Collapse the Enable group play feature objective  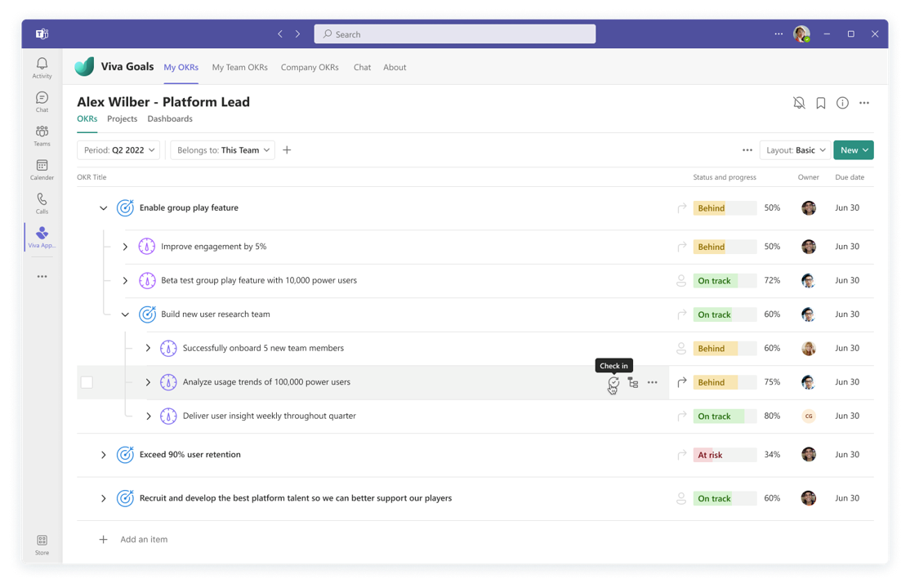point(103,208)
